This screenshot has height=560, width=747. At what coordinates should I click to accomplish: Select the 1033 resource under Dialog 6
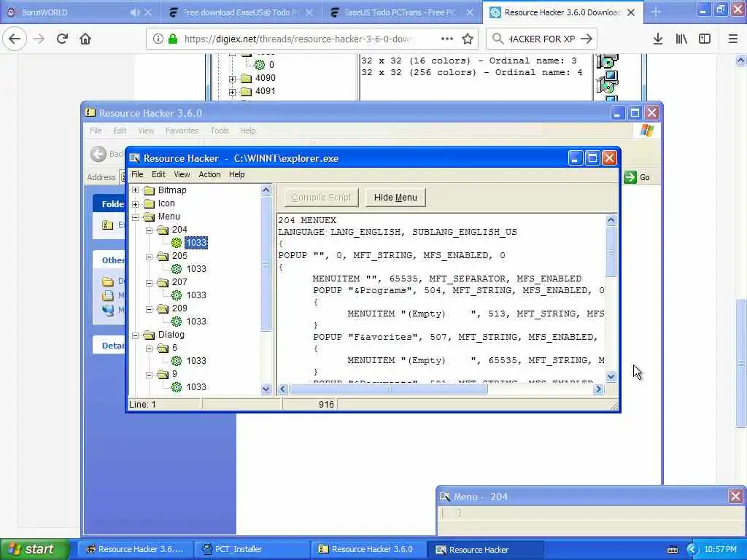pos(196,360)
